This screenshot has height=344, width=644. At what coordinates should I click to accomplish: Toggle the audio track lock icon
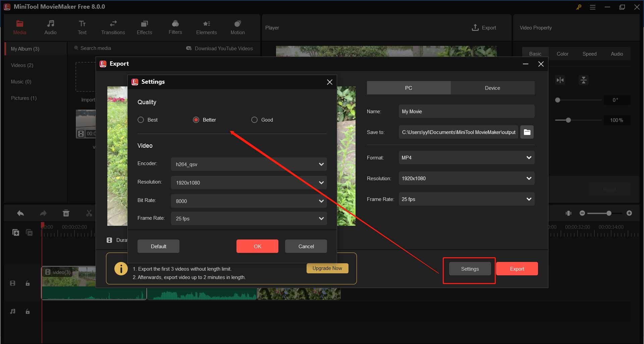point(28,312)
